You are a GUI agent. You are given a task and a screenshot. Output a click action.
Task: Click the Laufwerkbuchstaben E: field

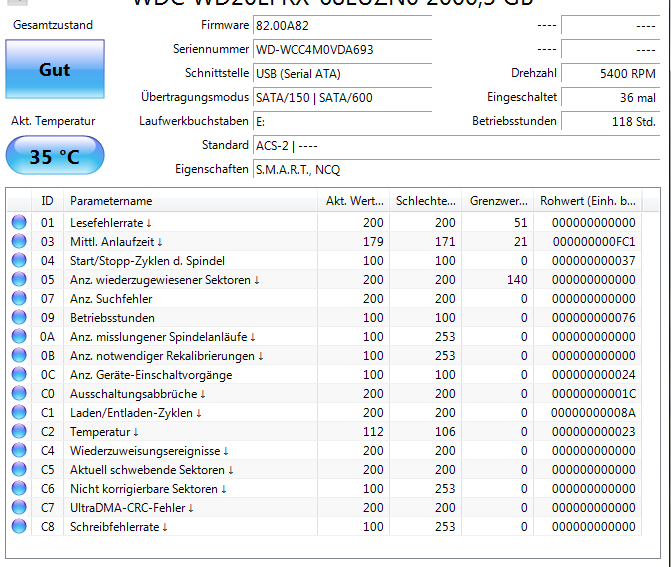tap(342, 122)
